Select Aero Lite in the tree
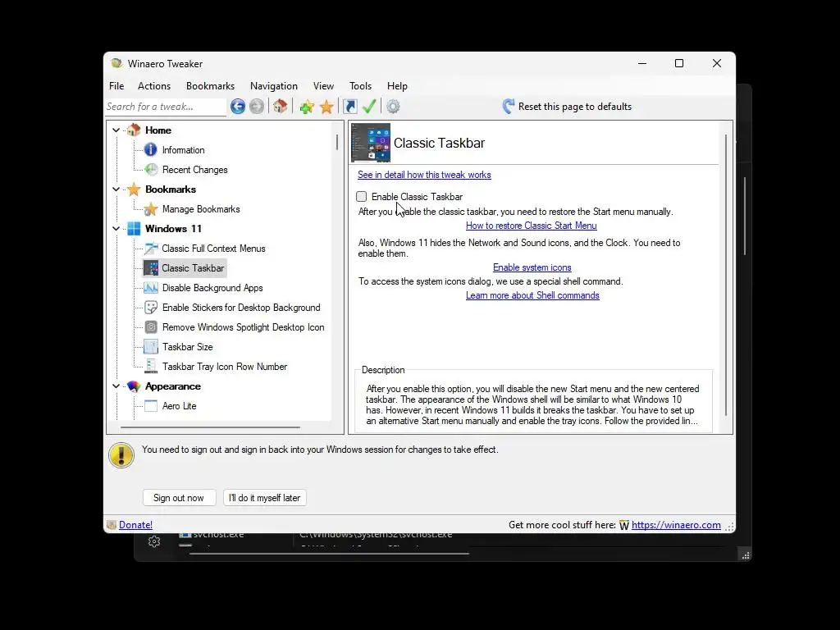The width and height of the screenshot is (840, 630). [x=179, y=406]
